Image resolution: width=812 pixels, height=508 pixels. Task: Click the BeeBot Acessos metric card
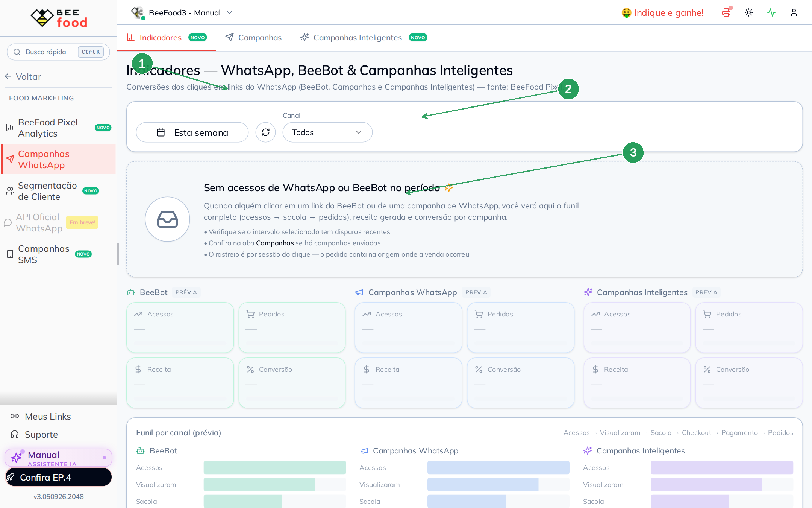[x=180, y=327]
